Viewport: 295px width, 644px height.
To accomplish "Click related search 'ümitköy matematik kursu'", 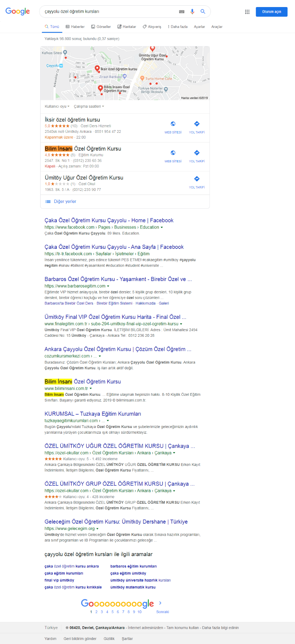I will click(x=133, y=587).
